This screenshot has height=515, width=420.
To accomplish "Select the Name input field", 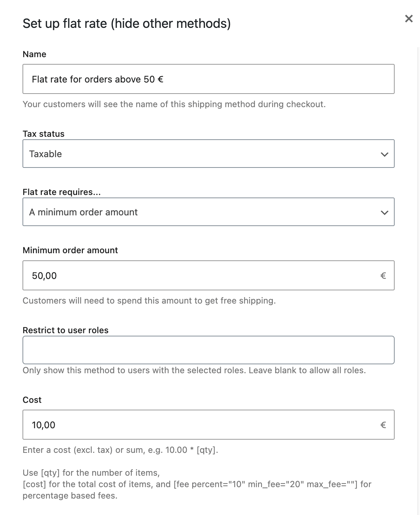I will pos(208,79).
